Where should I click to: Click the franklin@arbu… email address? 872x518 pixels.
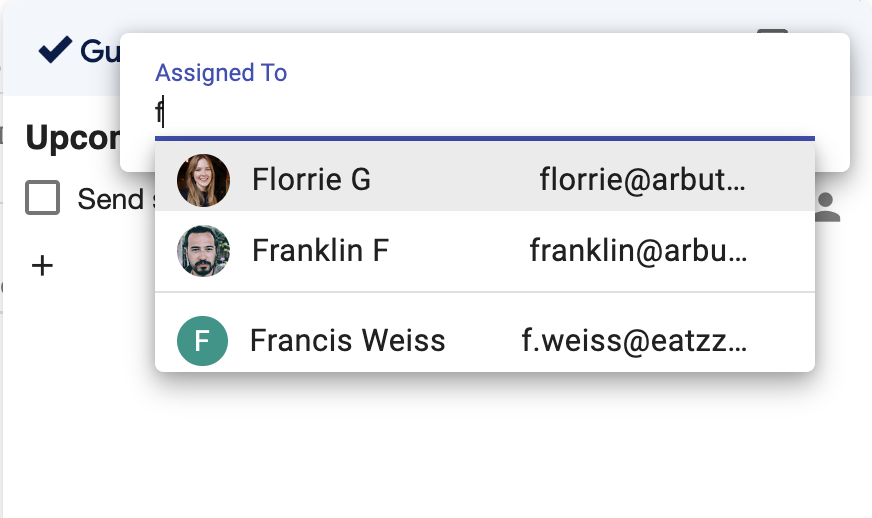coord(638,250)
